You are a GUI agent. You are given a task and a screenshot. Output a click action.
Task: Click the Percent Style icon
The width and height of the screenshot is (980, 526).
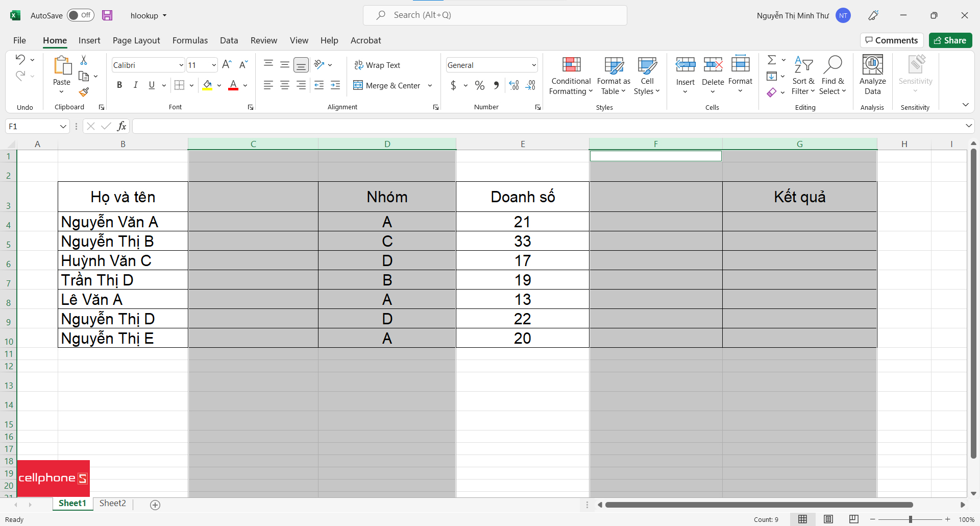click(x=480, y=85)
